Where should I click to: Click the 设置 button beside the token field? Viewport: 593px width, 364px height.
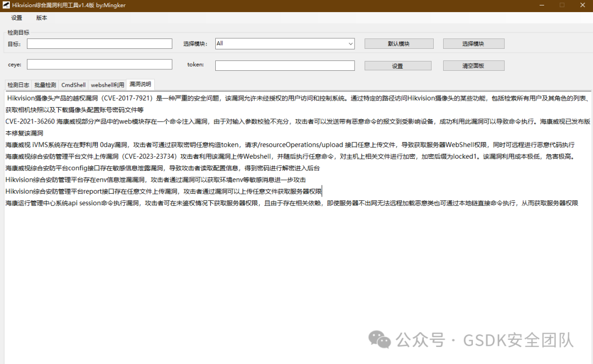point(398,66)
